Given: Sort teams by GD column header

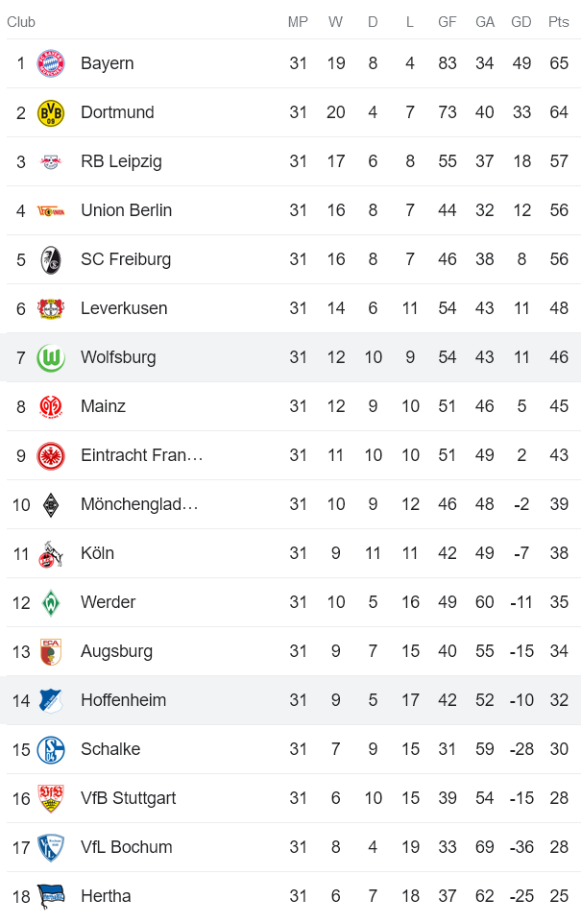Looking at the screenshot, I should [x=521, y=22].
